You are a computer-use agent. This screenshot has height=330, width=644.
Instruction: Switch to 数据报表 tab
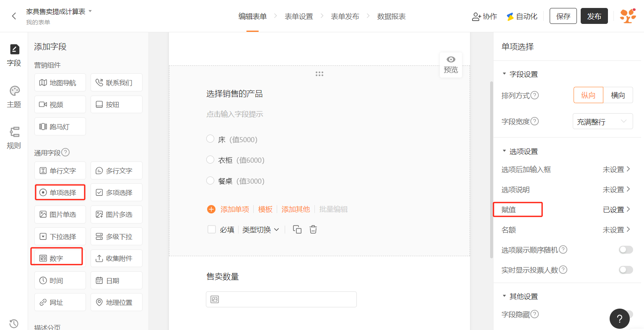click(391, 16)
